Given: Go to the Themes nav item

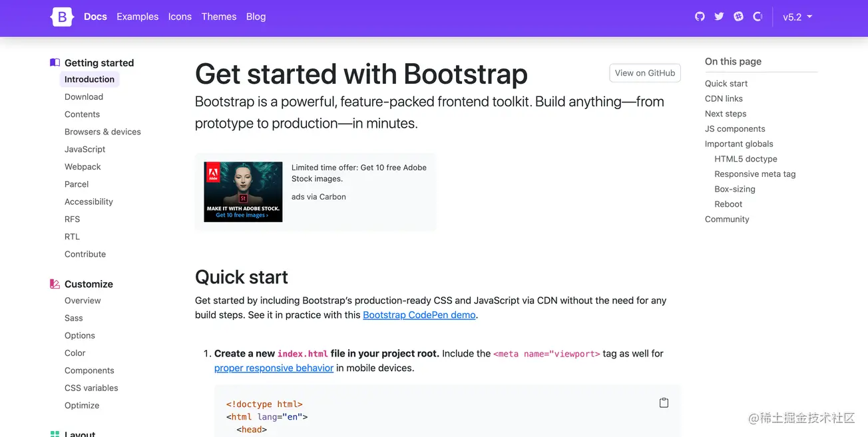Looking at the screenshot, I should (219, 17).
